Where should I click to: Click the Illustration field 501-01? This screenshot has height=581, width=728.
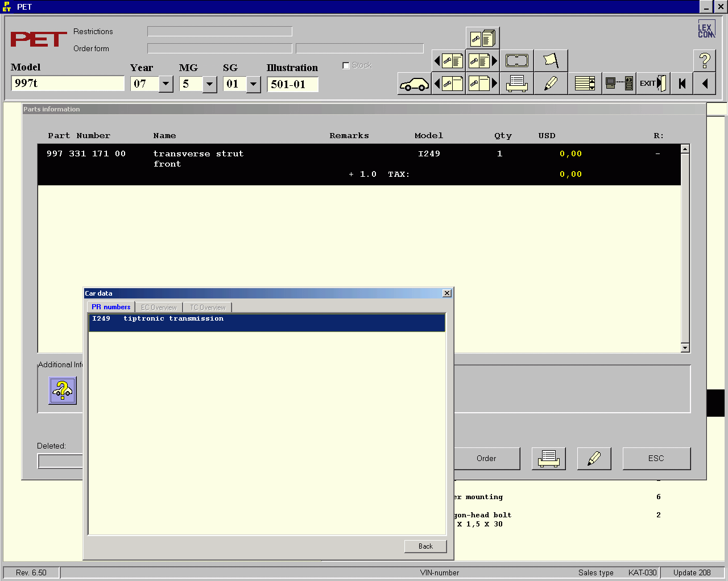tap(292, 84)
